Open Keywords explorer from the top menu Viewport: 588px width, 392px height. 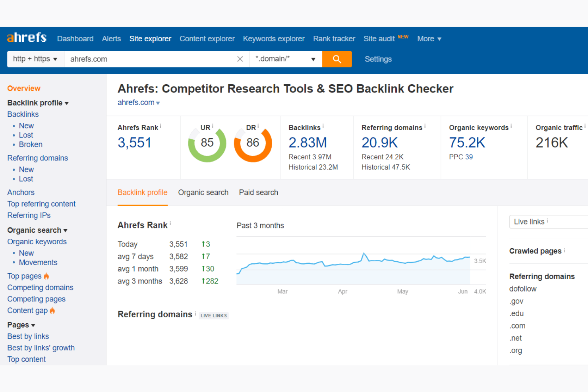pyautogui.click(x=274, y=39)
